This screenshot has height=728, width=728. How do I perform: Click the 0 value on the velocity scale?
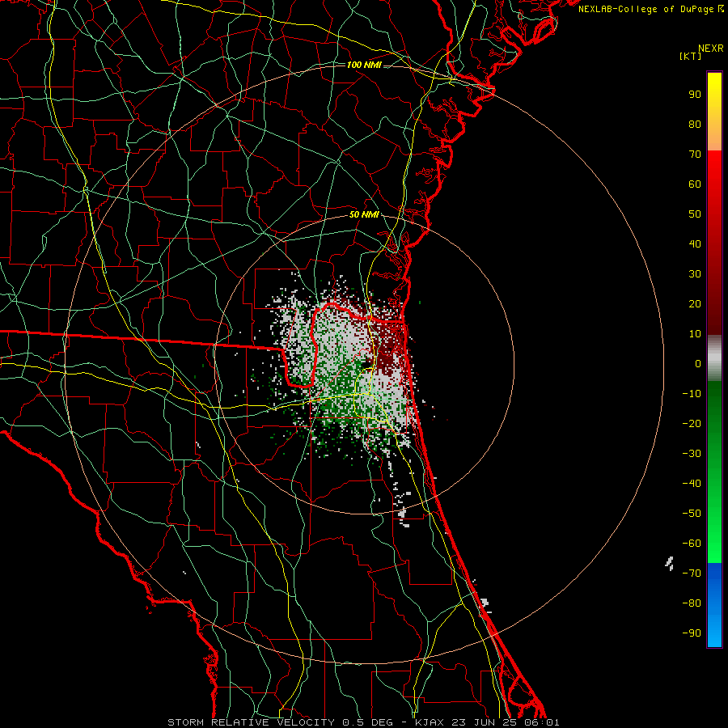click(x=698, y=363)
